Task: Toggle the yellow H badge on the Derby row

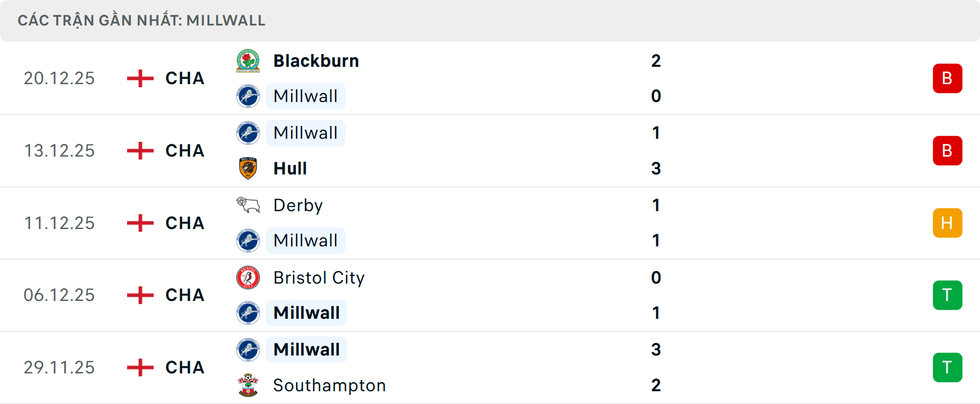Action: coord(947,223)
